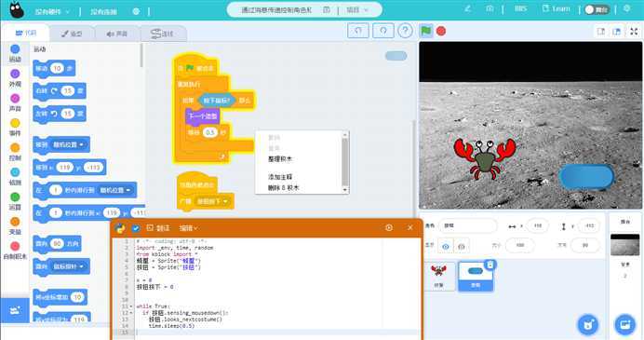Open the 编辑 dropdown in Python panel
This screenshot has width=644, height=340.
tap(188, 228)
